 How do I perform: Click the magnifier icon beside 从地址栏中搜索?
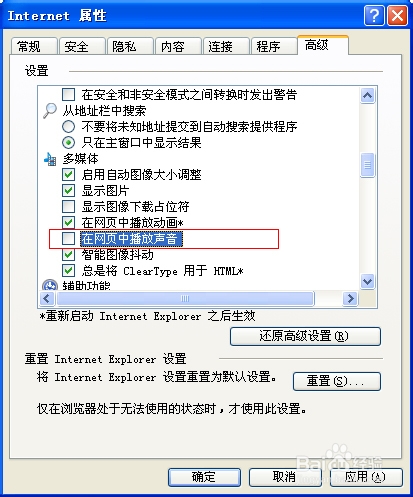coord(50,111)
